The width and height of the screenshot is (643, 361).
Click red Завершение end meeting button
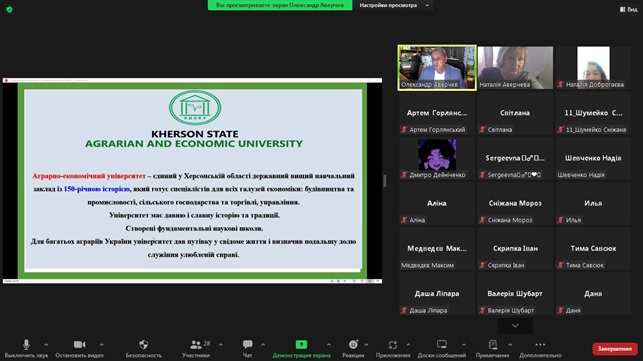615,349
